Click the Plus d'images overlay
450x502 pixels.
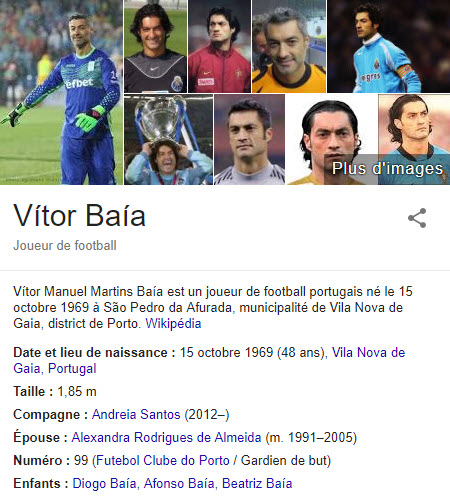click(387, 169)
